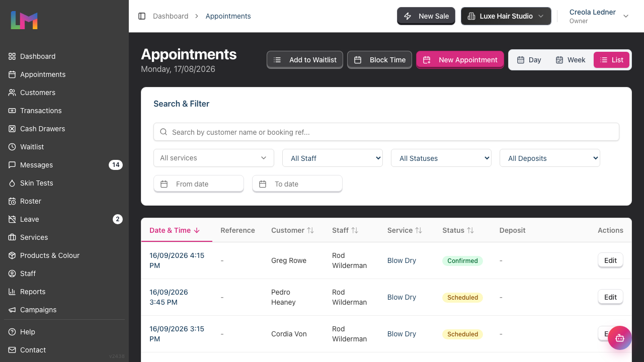This screenshot has width=644, height=362.
Task: Click the Products & Colour box icon
Action: [12, 255]
